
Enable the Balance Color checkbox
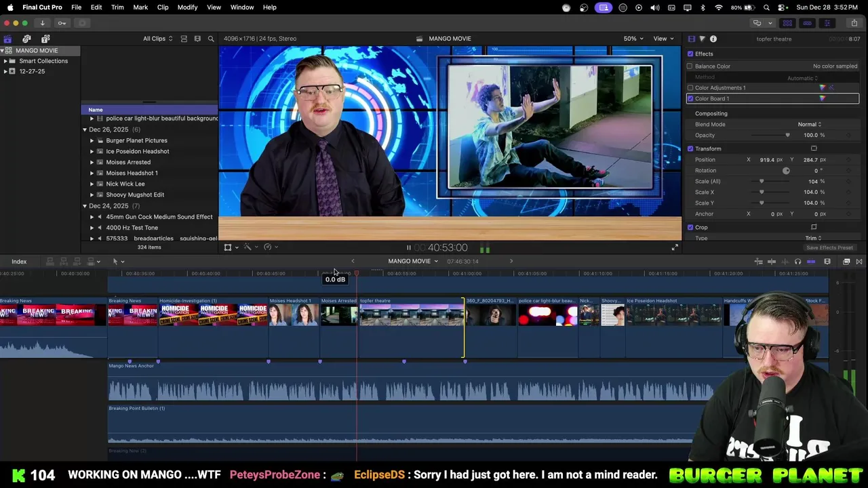point(690,66)
